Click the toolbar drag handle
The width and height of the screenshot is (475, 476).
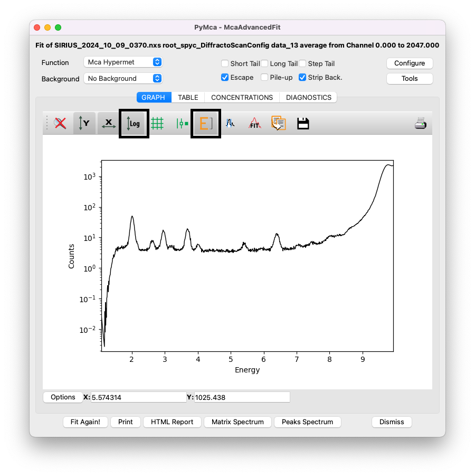47,123
